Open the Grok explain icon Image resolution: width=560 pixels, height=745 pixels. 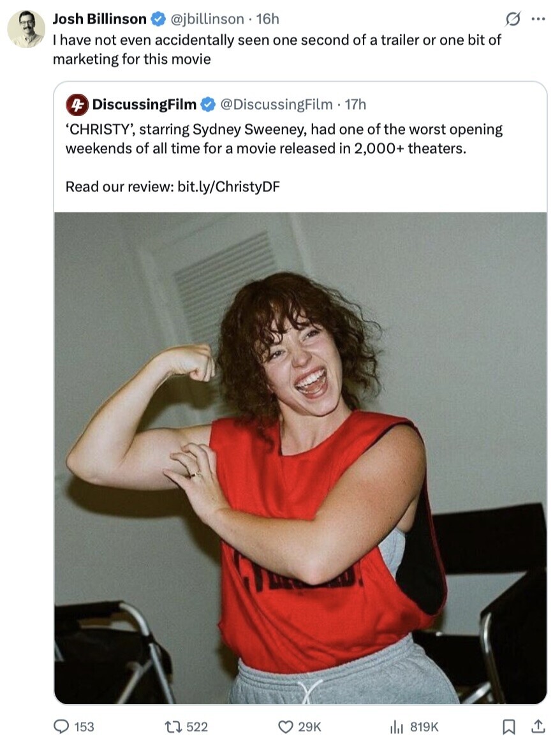click(x=512, y=20)
